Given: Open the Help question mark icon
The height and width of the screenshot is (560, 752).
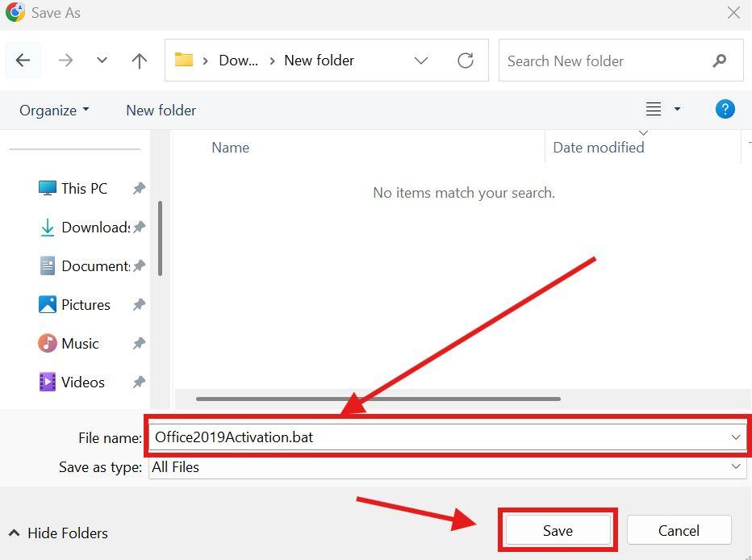Looking at the screenshot, I should pyautogui.click(x=725, y=109).
